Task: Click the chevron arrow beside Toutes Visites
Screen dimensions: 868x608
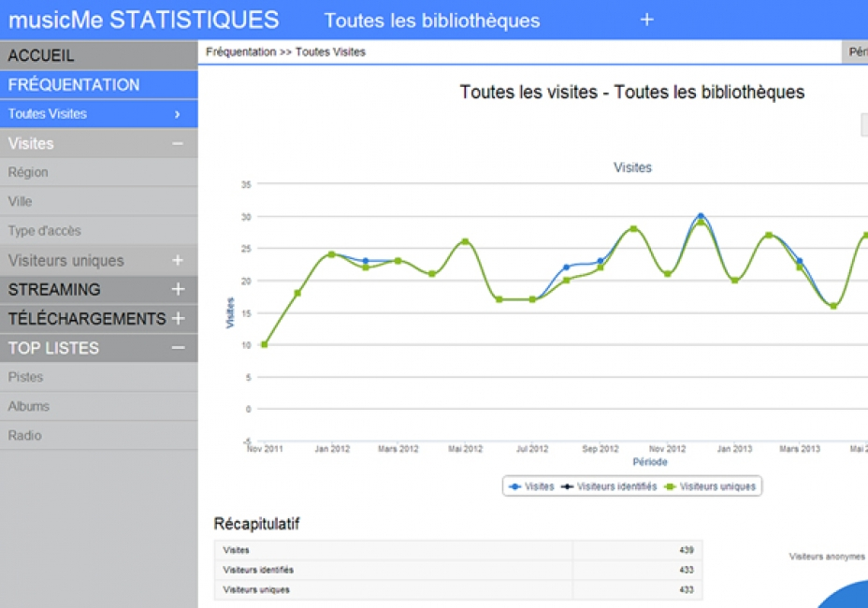Action: click(x=177, y=115)
